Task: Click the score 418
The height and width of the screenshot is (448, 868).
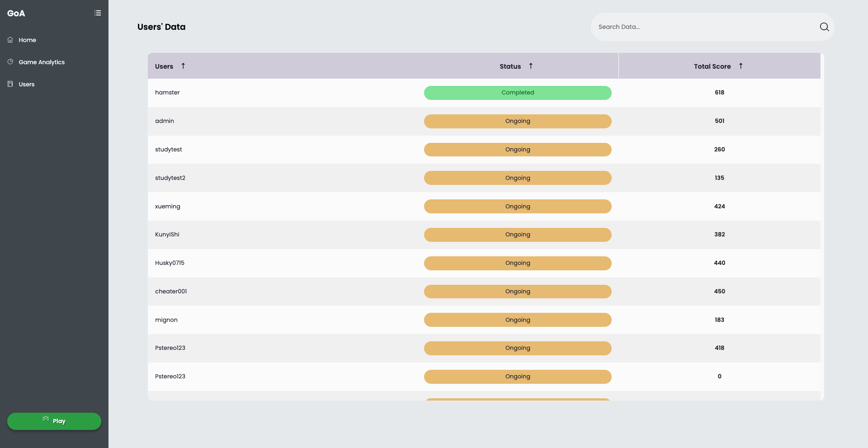Action: pyautogui.click(x=720, y=348)
